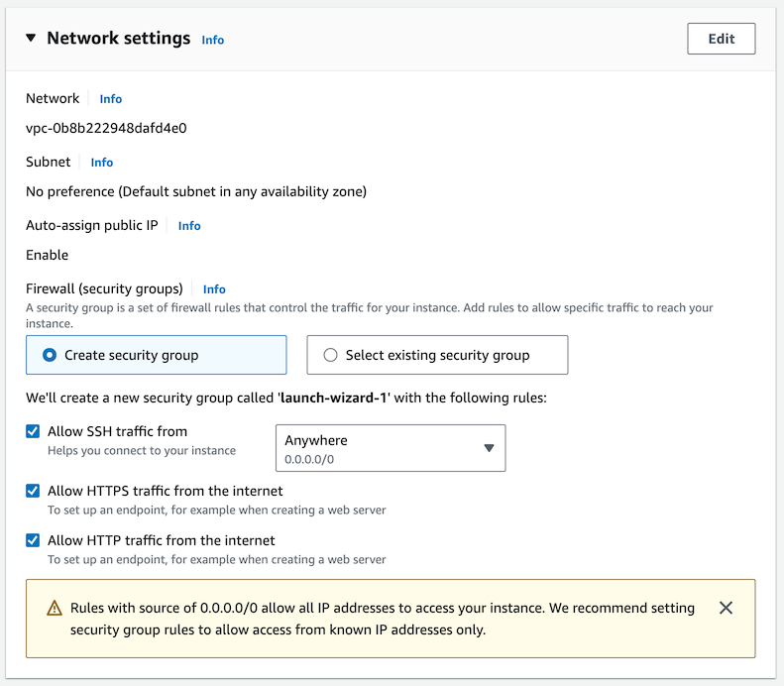
Task: Click the Edit button
Action: click(x=721, y=39)
